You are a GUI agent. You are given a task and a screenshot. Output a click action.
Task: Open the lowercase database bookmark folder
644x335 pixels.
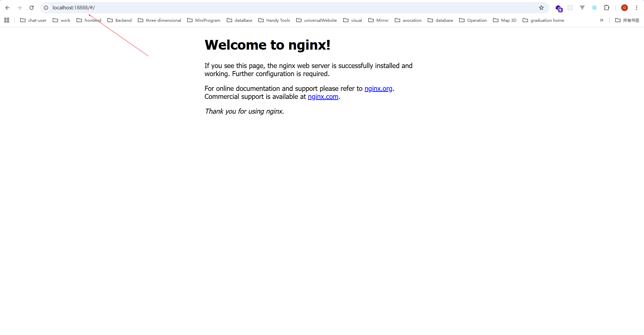tap(440, 20)
